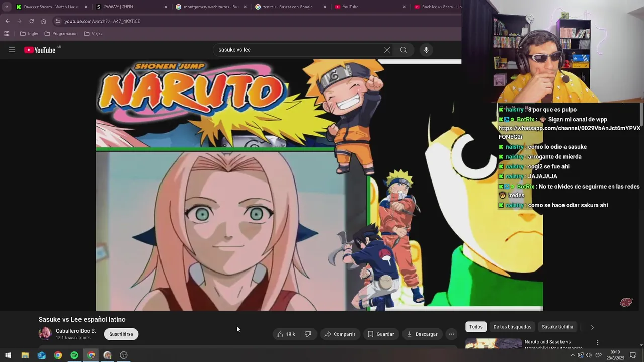Close the zenitsu search tab

point(325,7)
